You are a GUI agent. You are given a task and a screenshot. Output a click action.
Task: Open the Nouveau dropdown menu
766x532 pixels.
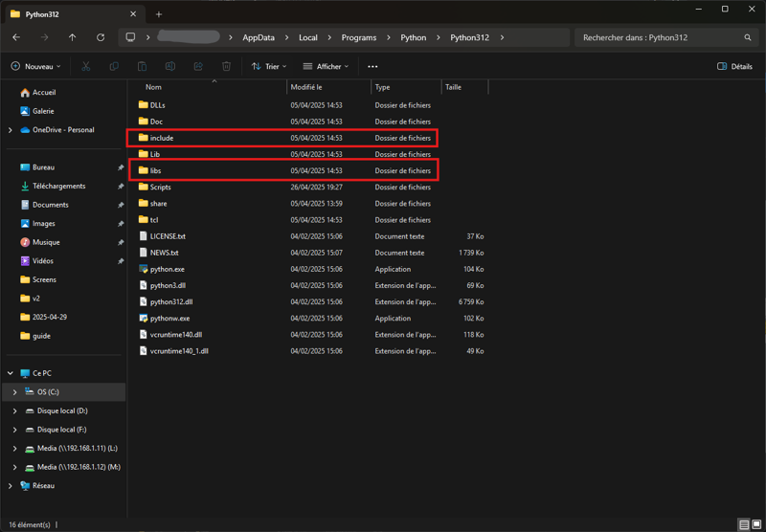tap(35, 66)
